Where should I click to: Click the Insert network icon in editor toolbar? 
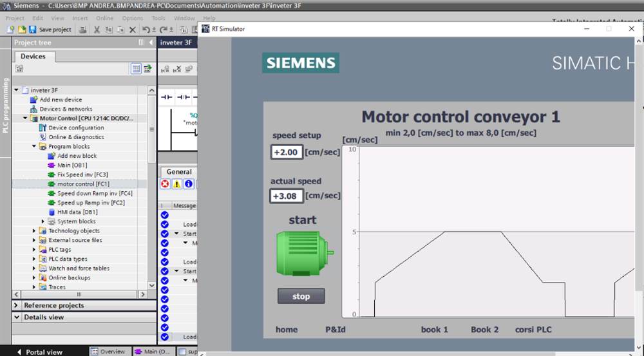[x=165, y=69]
